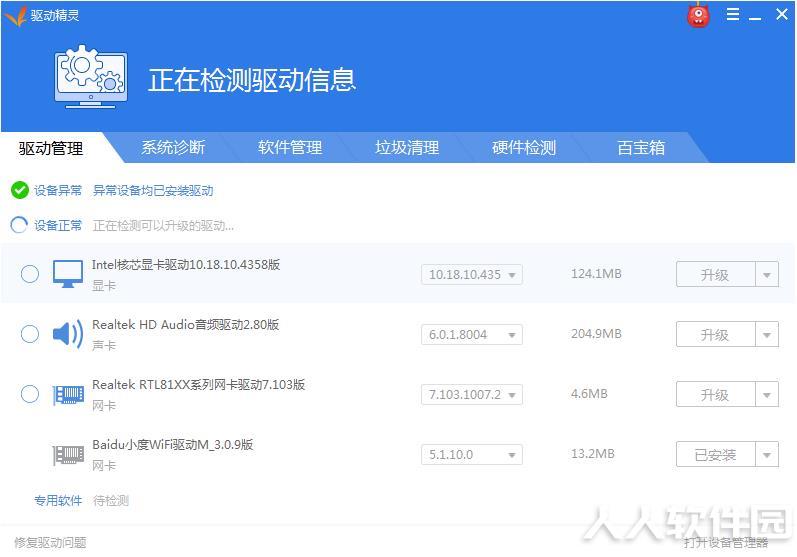
Task: Click the 设备异常 section label
Action: point(58,191)
